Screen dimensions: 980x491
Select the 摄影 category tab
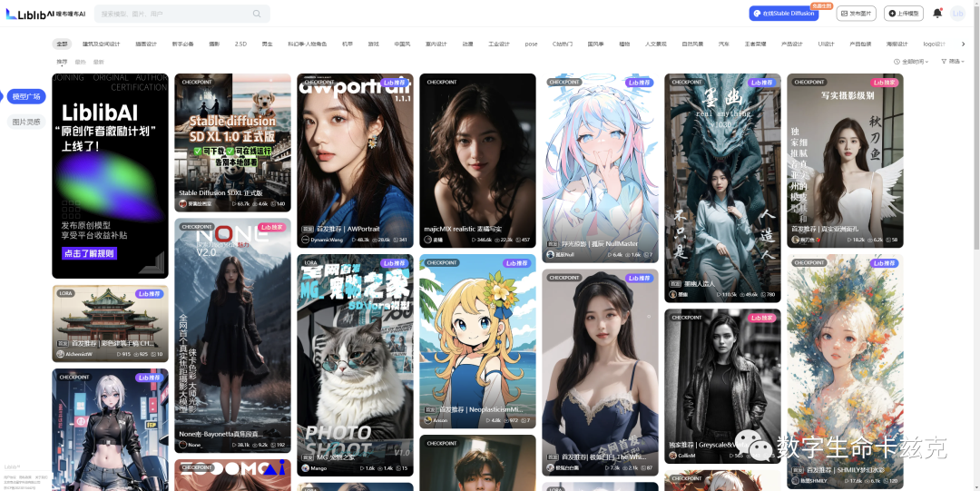pyautogui.click(x=214, y=44)
